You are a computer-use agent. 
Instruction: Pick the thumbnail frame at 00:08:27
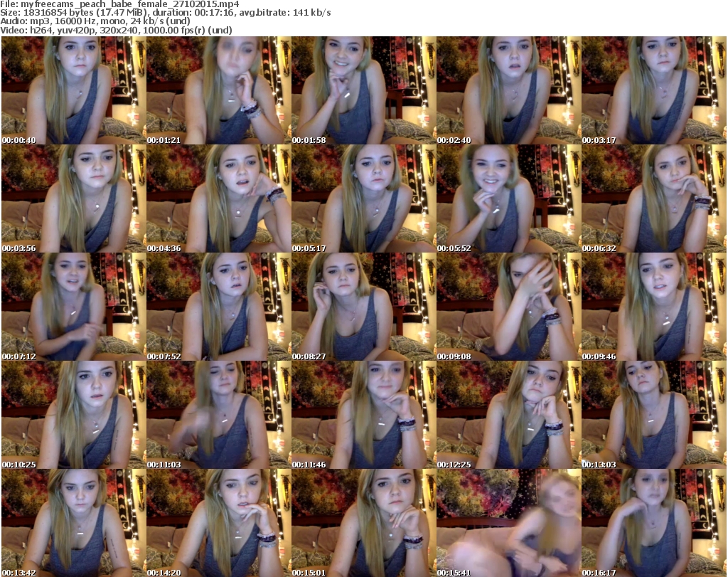[363, 307]
